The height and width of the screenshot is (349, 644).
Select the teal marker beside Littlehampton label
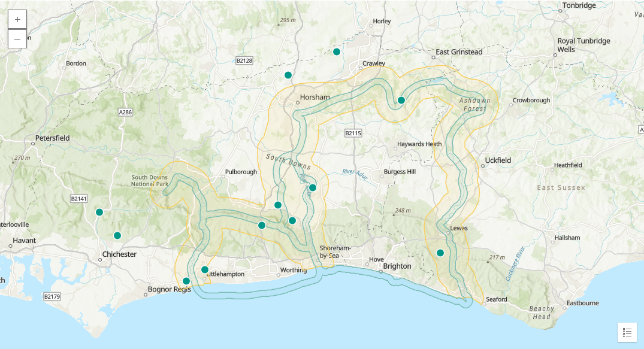click(204, 270)
